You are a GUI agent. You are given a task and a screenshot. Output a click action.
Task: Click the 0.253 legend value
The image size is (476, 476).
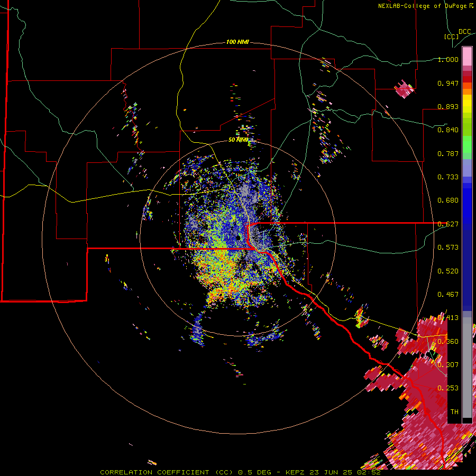tap(448, 388)
